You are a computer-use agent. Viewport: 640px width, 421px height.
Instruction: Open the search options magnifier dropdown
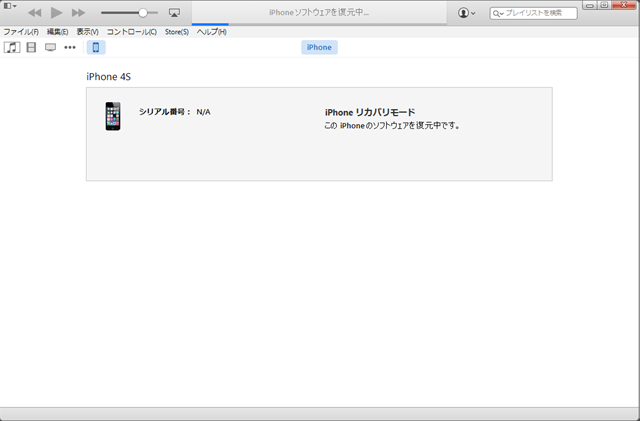(498, 13)
